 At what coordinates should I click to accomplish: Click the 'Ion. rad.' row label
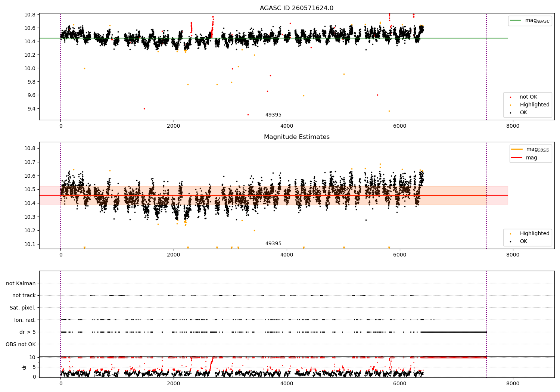[25, 320]
